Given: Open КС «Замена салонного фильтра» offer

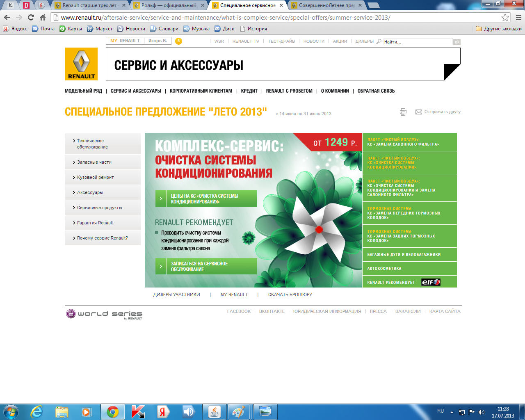Looking at the screenshot, I should click(410, 142).
